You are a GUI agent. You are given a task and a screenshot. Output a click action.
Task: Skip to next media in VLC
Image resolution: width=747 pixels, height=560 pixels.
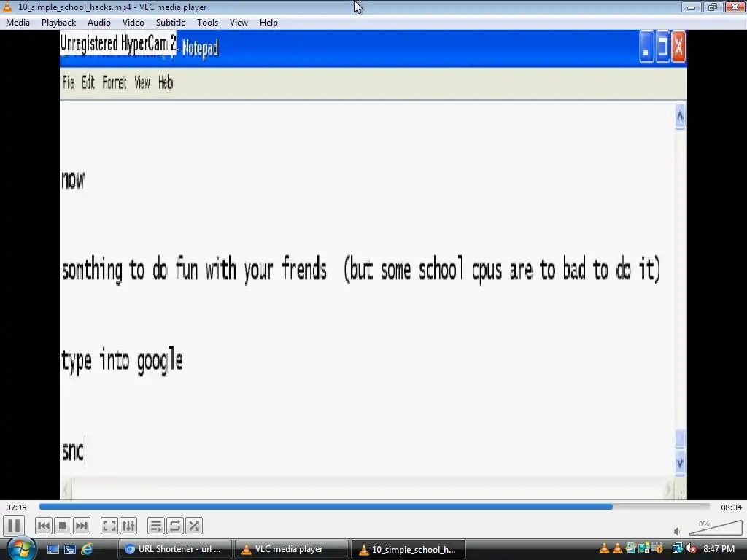click(x=82, y=526)
